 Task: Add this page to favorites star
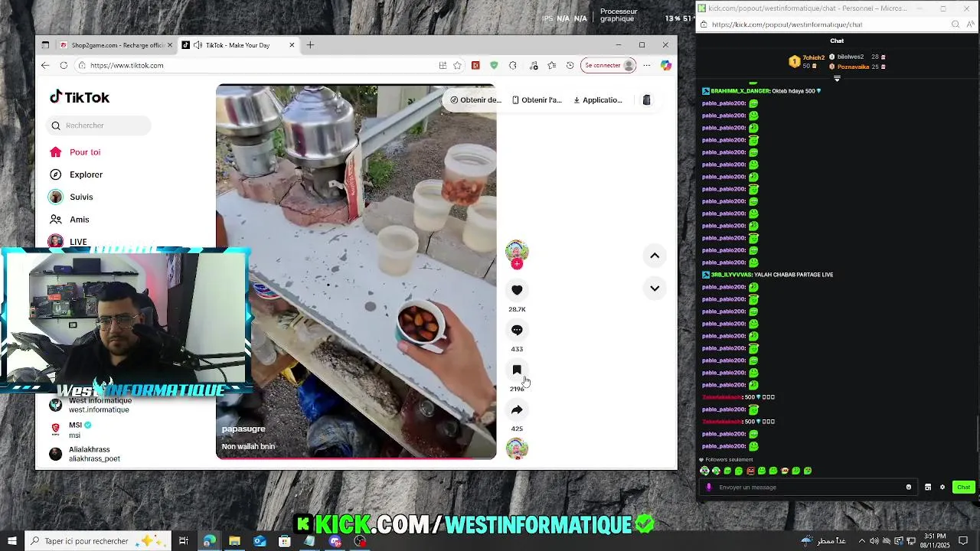click(x=457, y=66)
